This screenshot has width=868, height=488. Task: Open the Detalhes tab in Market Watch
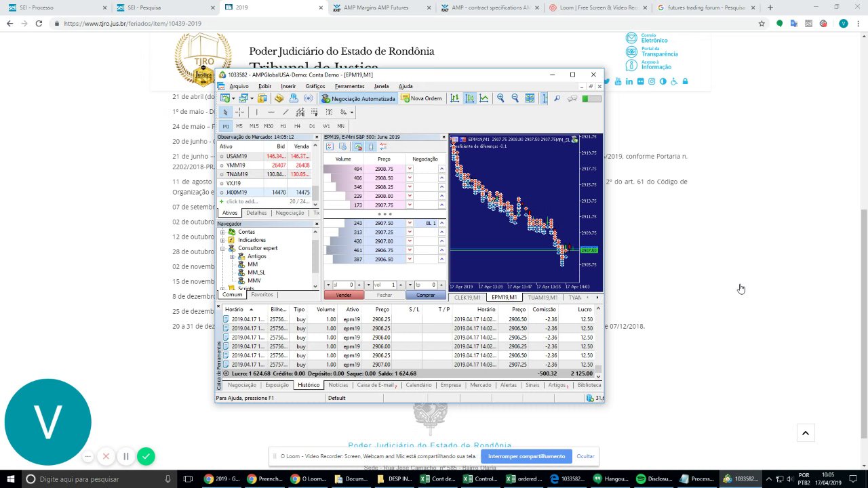[256, 213]
